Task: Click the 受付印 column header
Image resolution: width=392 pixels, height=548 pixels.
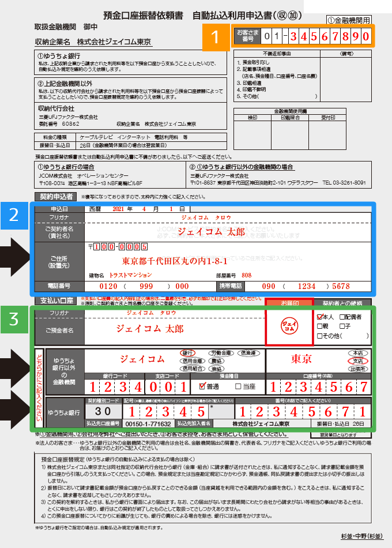Action: pyautogui.click(x=327, y=118)
